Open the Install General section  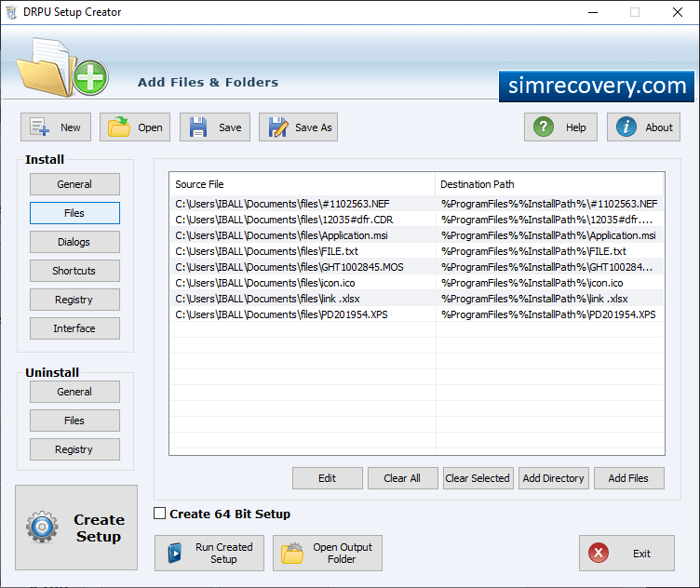[x=74, y=184]
